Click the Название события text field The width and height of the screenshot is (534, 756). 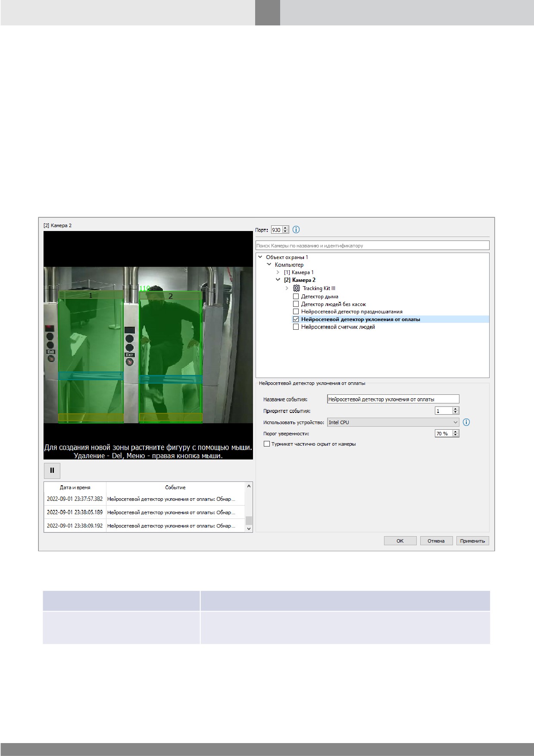coord(393,399)
